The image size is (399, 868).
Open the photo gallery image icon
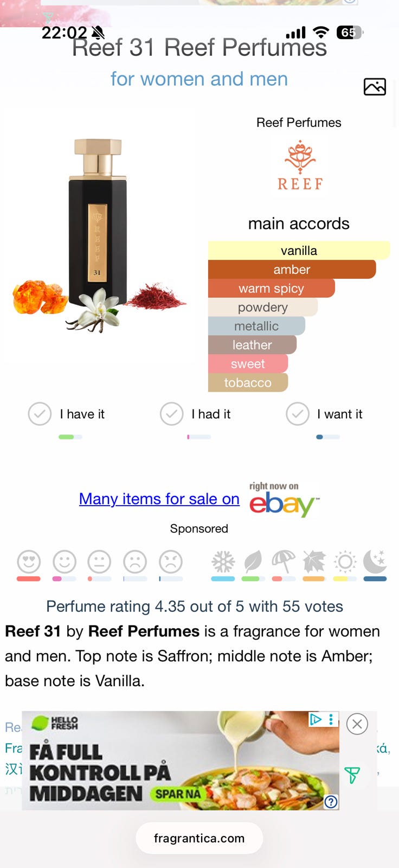375,87
